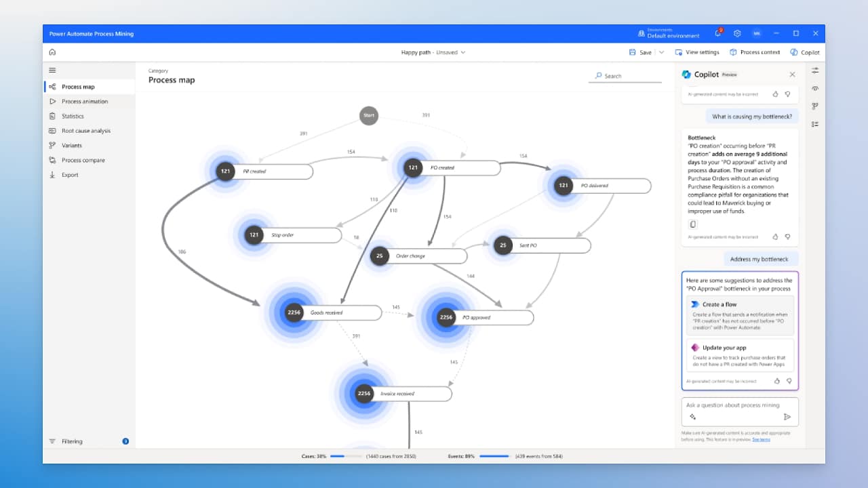Click the 'Address my bottleneck' message

click(759, 259)
